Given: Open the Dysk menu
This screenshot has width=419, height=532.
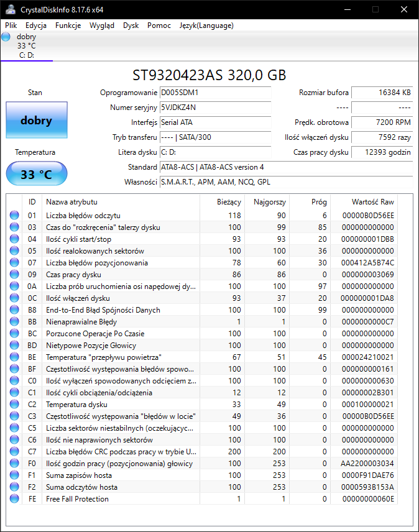Looking at the screenshot, I should point(131,25).
